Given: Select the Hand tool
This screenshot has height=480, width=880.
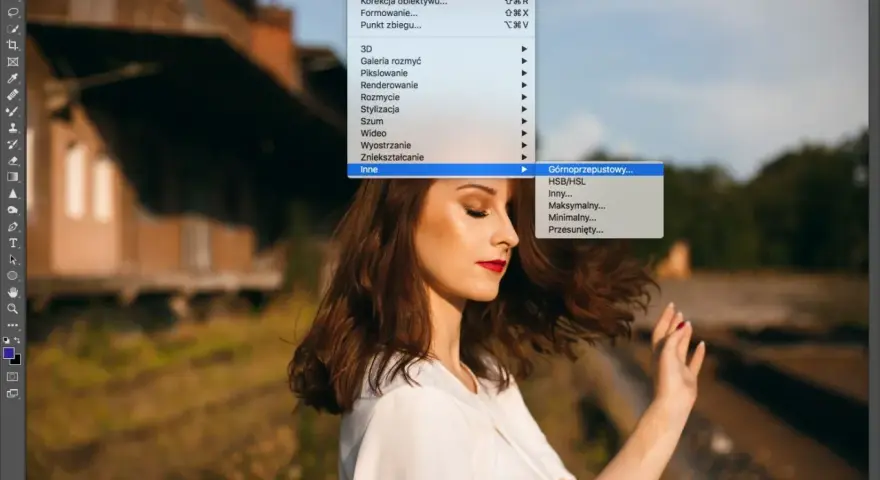Looking at the screenshot, I should tap(12, 292).
